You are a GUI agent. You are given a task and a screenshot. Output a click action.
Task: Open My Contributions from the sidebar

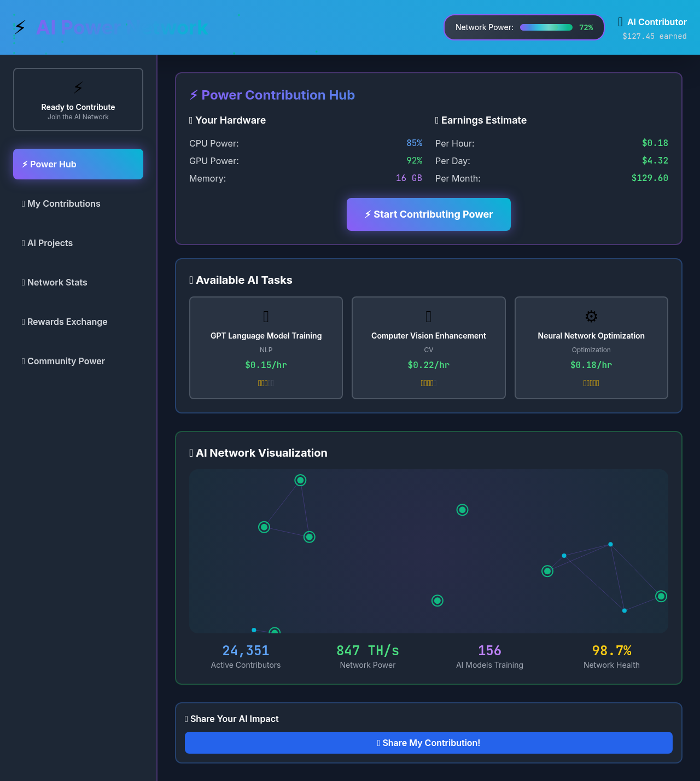point(61,203)
